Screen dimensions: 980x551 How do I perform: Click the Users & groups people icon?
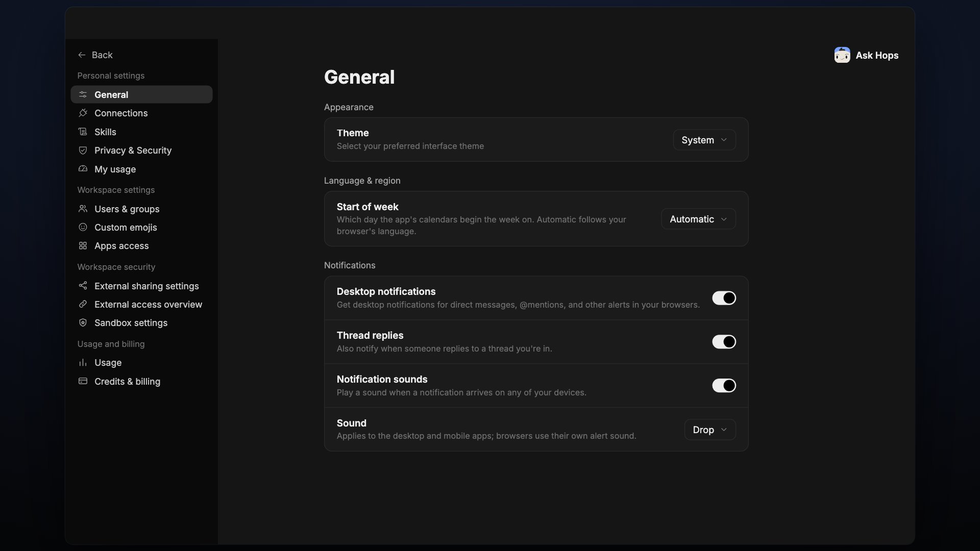[x=83, y=209]
